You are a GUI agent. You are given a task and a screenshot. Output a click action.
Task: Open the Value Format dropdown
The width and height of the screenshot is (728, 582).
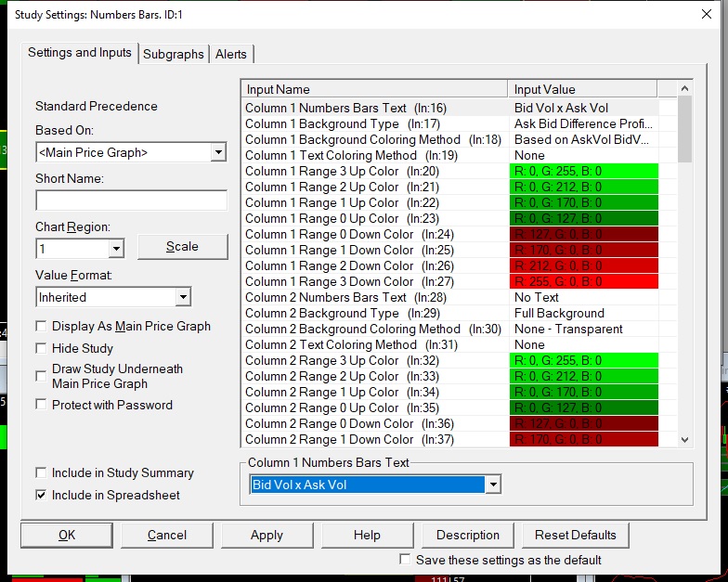click(184, 297)
